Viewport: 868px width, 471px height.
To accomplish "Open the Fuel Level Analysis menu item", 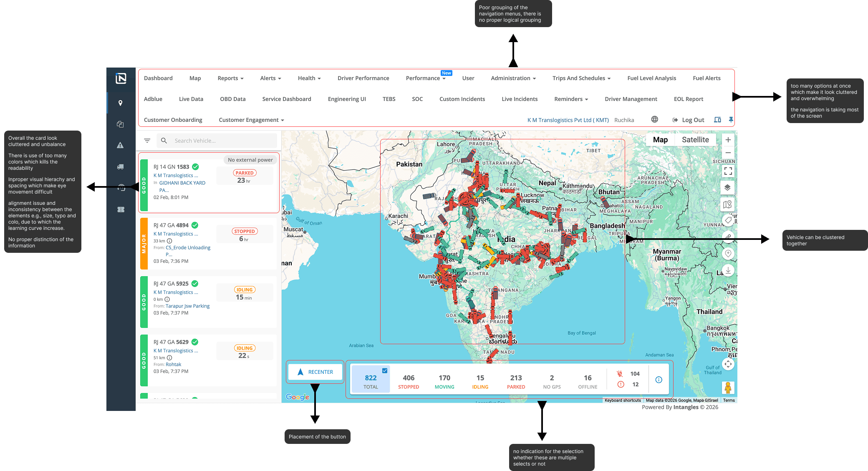I will click(651, 78).
